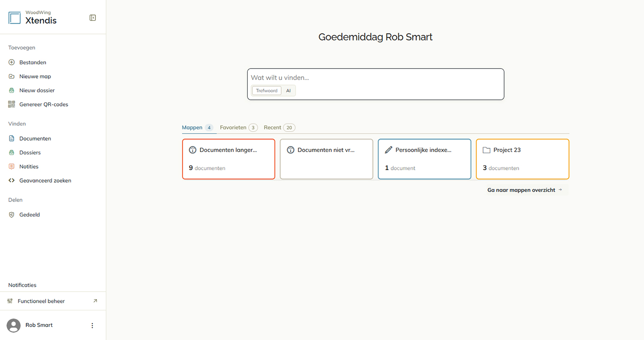
Task: Click the dossier icon beside Nieuw dossier
Action: coord(12,90)
